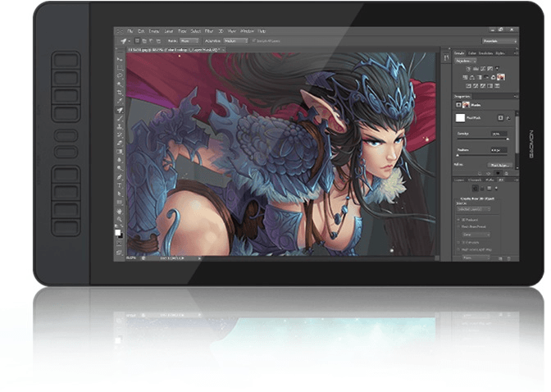The height and width of the screenshot is (392, 551).
Task: Open the Window menu
Action: pyautogui.click(x=247, y=31)
